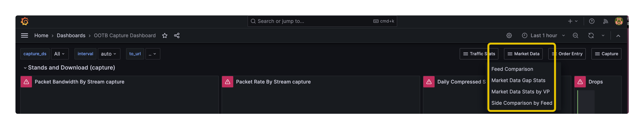
Task: Collapse the top navigation bar chevron
Action: (x=618, y=36)
